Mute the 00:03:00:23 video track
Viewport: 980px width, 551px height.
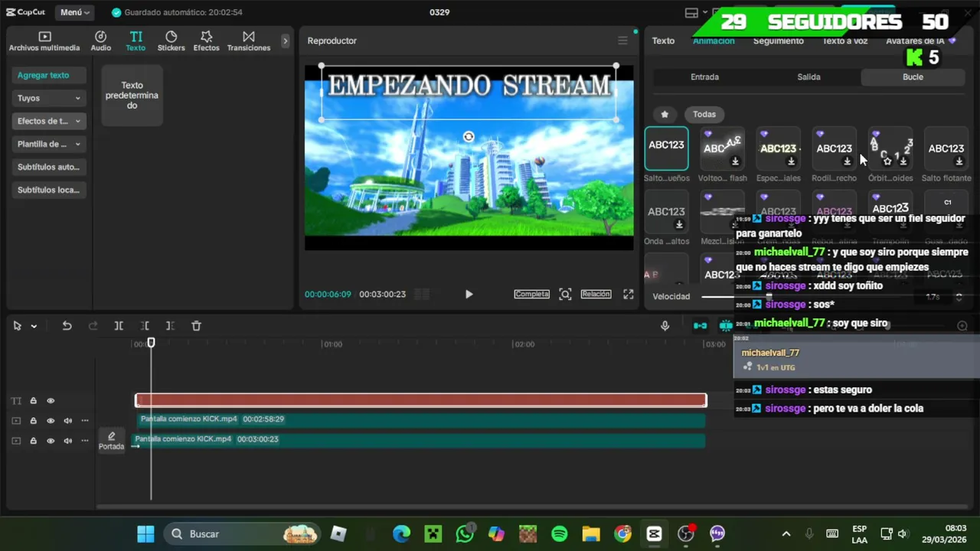point(67,441)
